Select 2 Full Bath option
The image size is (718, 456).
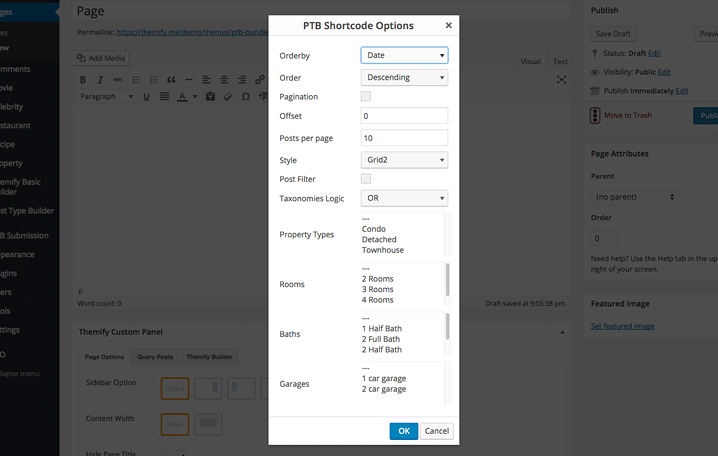(x=381, y=339)
